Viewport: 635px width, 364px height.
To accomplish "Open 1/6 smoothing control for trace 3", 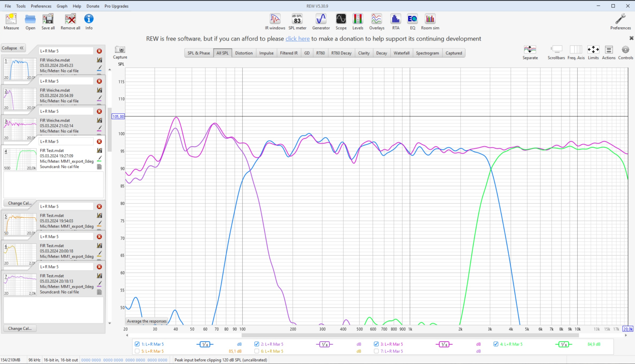I will click(444, 344).
